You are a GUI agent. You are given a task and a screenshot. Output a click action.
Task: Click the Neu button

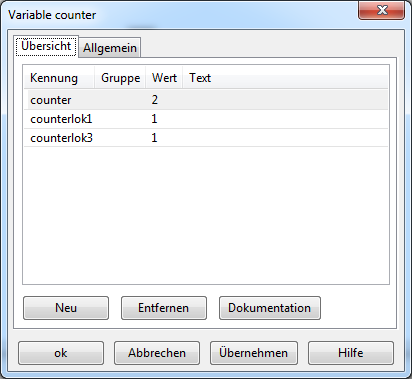66,308
